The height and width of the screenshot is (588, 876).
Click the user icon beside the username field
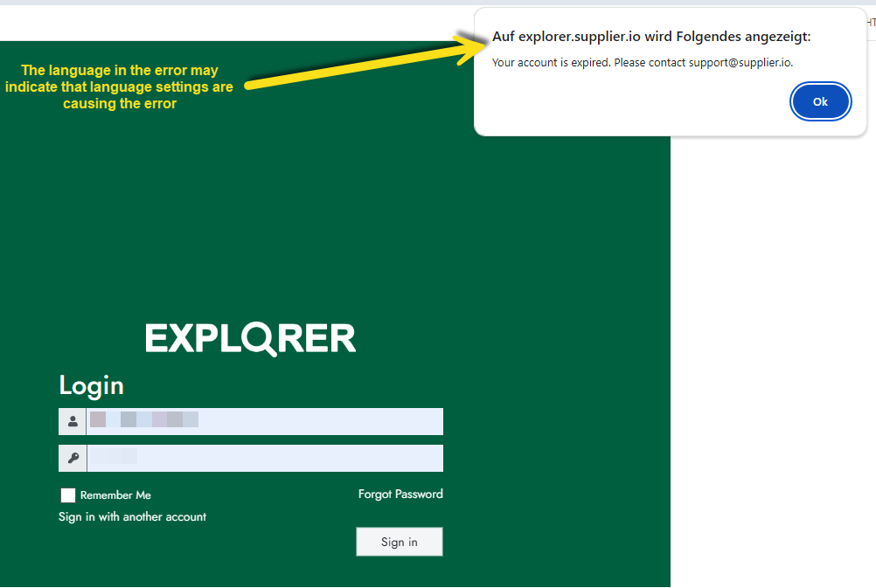click(x=73, y=422)
